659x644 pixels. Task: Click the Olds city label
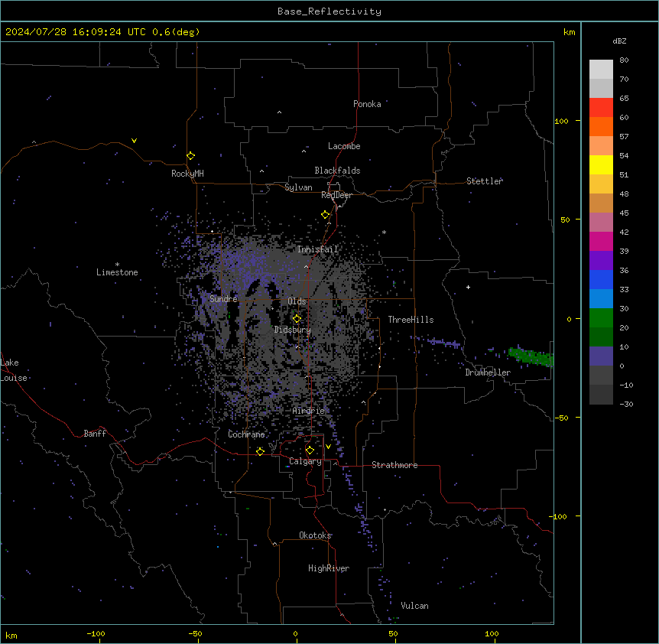coord(297,301)
